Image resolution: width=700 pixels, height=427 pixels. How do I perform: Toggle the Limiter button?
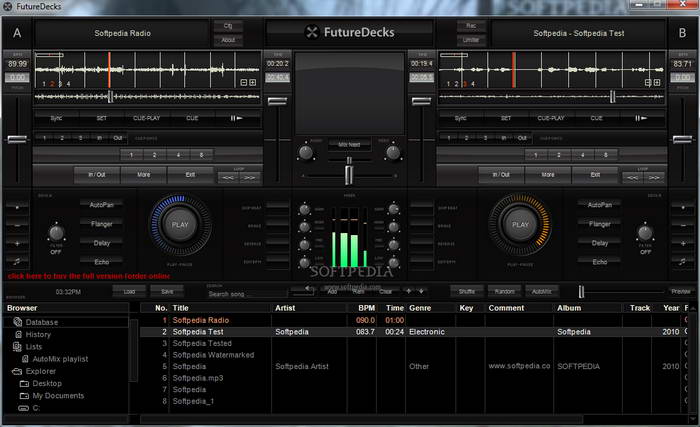click(471, 40)
